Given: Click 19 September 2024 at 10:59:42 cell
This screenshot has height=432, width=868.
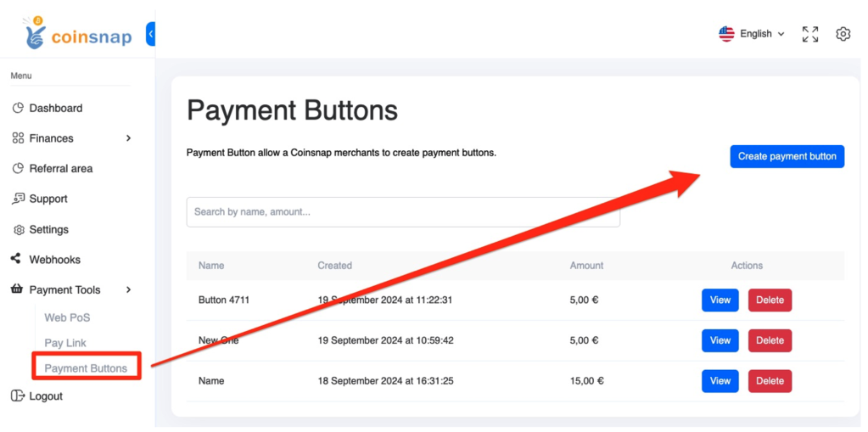Looking at the screenshot, I should [x=386, y=340].
